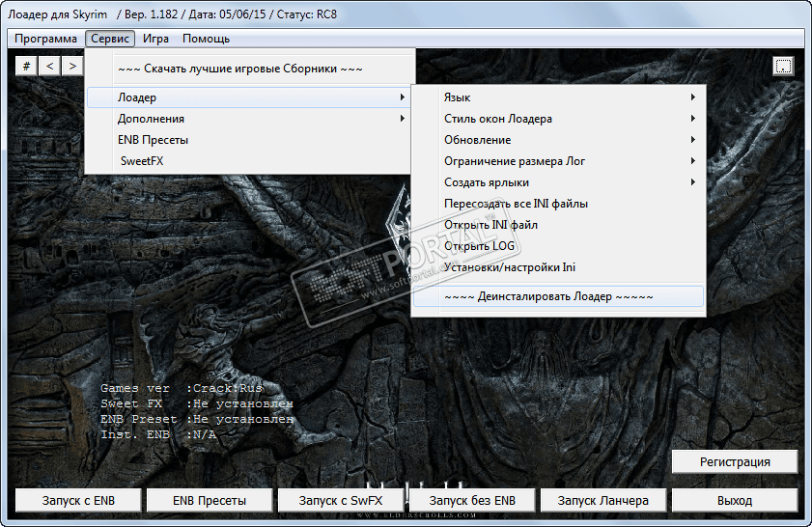Click the Запуск с ENB button
The width and height of the screenshot is (812, 527).
[x=78, y=501]
